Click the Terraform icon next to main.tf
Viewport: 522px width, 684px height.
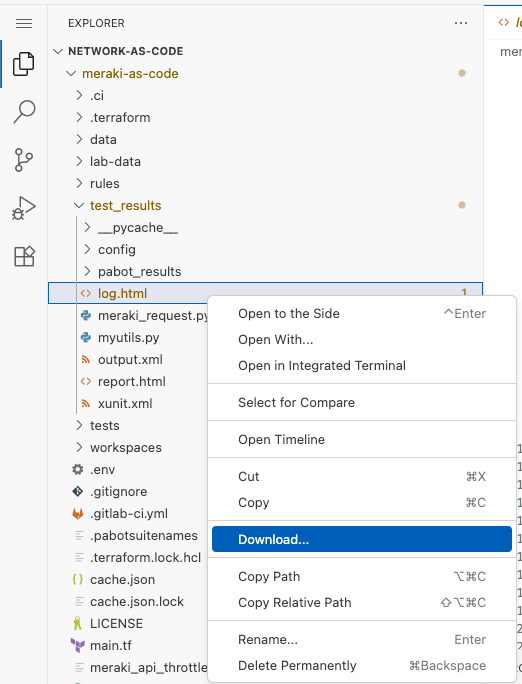coord(78,646)
